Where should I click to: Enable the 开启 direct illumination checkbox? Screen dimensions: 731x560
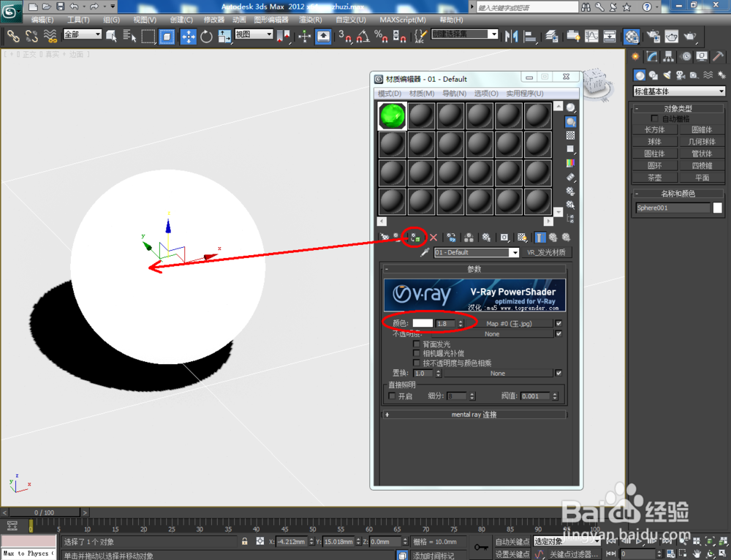coord(392,396)
